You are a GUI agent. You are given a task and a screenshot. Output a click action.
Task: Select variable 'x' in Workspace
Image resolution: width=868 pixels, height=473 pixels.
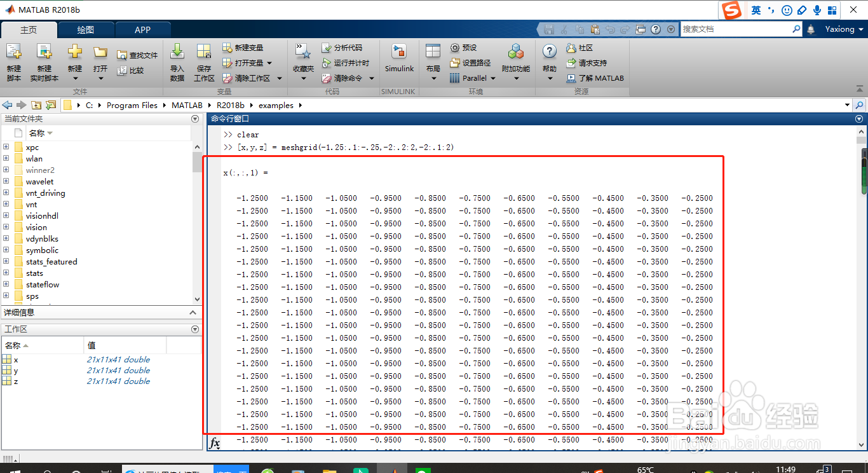pos(16,360)
